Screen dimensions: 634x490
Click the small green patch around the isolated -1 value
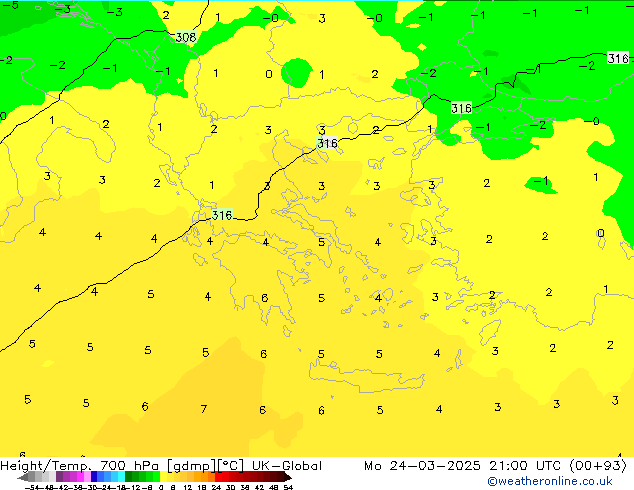pyautogui.click(x=541, y=184)
